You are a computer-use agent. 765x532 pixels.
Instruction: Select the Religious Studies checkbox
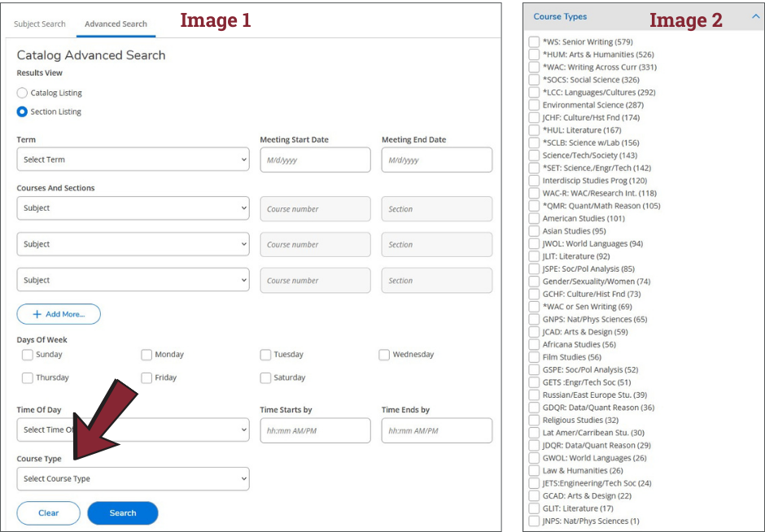click(x=534, y=420)
